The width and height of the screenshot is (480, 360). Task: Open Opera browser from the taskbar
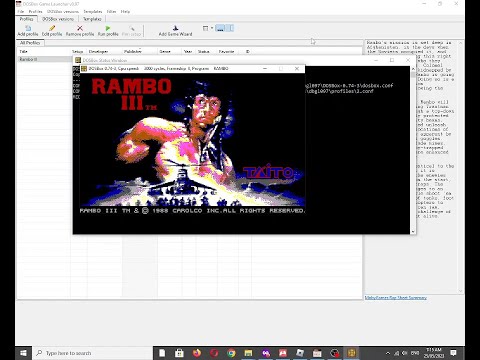(214, 353)
